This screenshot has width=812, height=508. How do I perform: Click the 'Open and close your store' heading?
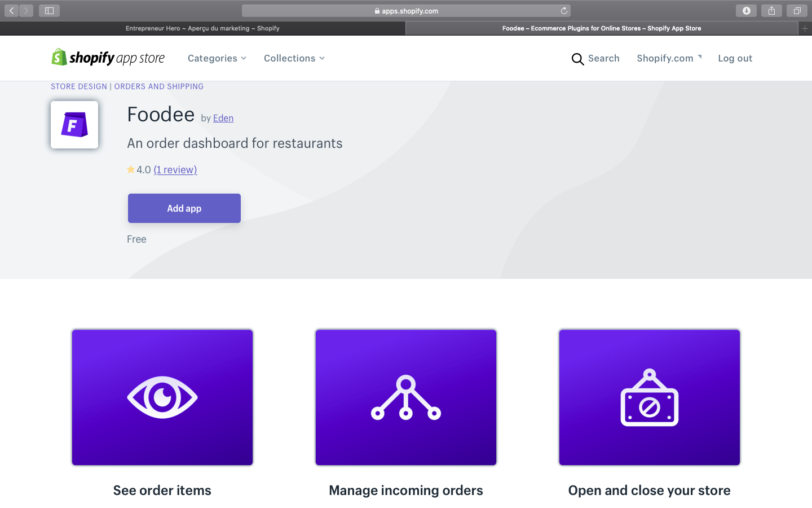(x=650, y=491)
